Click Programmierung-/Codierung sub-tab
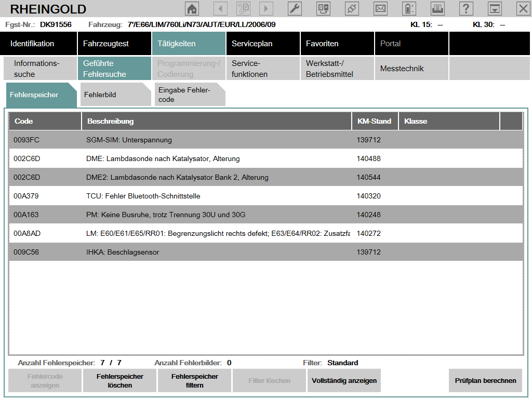This screenshot has width=532, height=399. [189, 69]
